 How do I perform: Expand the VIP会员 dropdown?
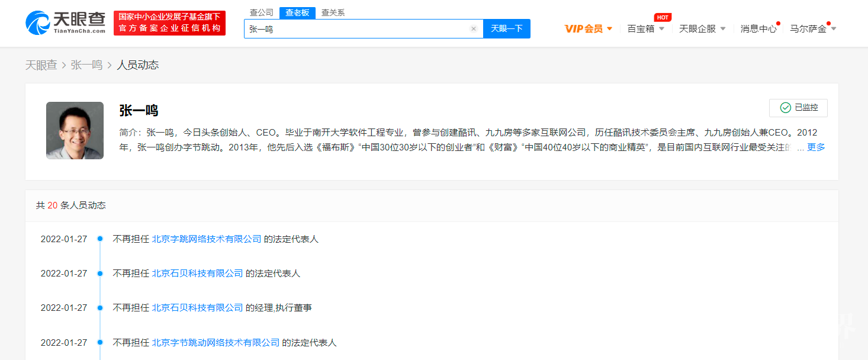tap(610, 28)
